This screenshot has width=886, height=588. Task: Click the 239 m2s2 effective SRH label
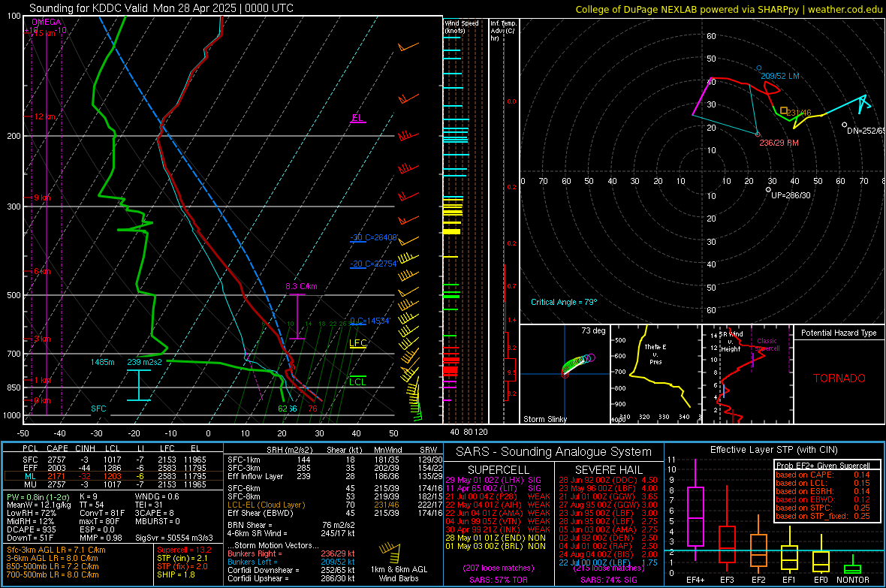point(145,362)
